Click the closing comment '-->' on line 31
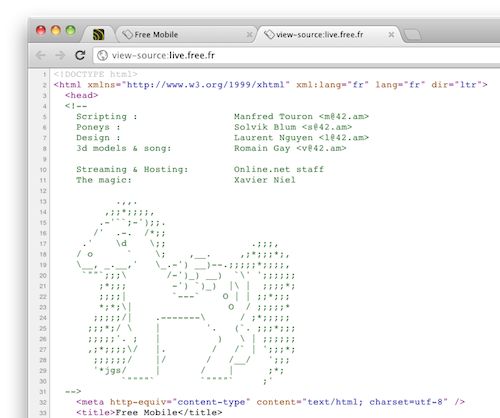Screen dimensions: 500x418 pos(73,391)
